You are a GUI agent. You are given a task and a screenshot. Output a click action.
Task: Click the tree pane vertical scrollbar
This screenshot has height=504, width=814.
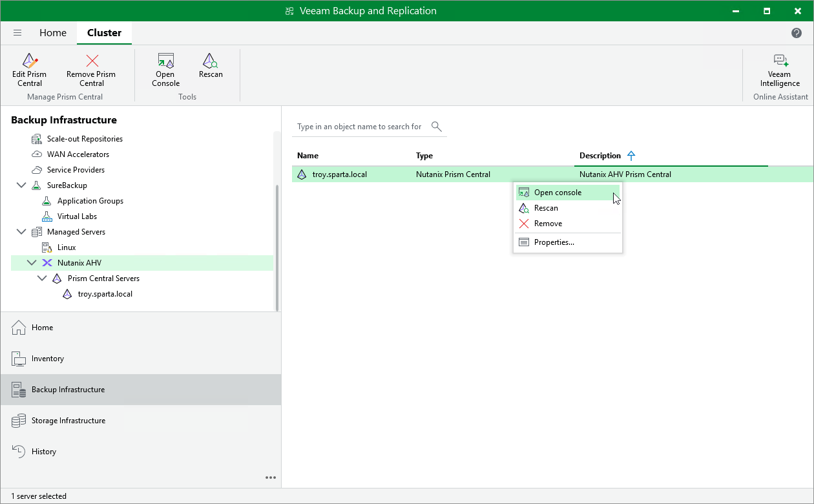(x=277, y=248)
